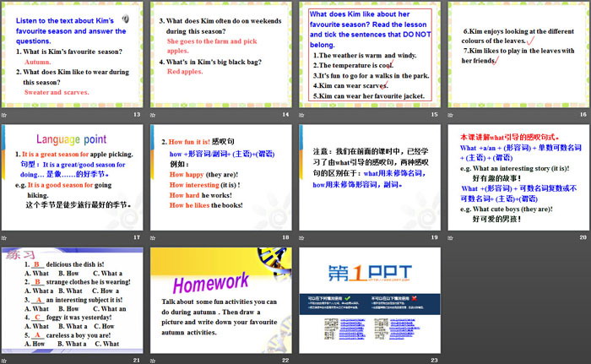The height and width of the screenshot is (364, 591).
Task: Click slide number label 15
Action: click(434, 114)
